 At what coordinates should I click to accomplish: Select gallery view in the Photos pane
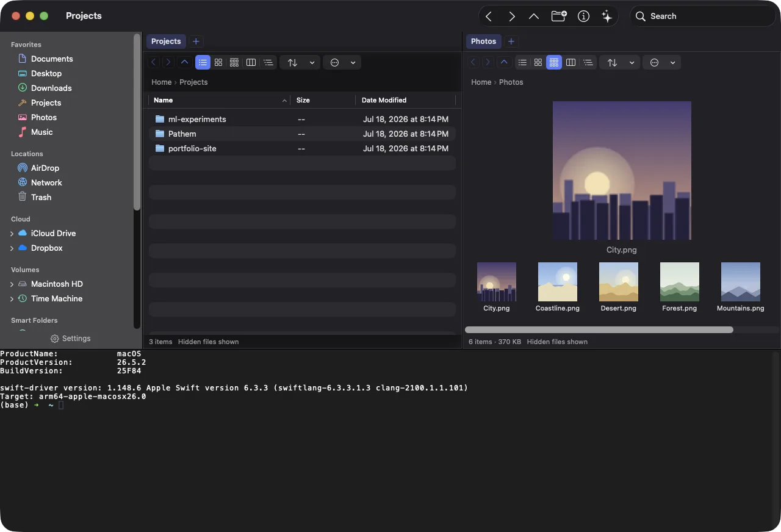click(x=554, y=62)
